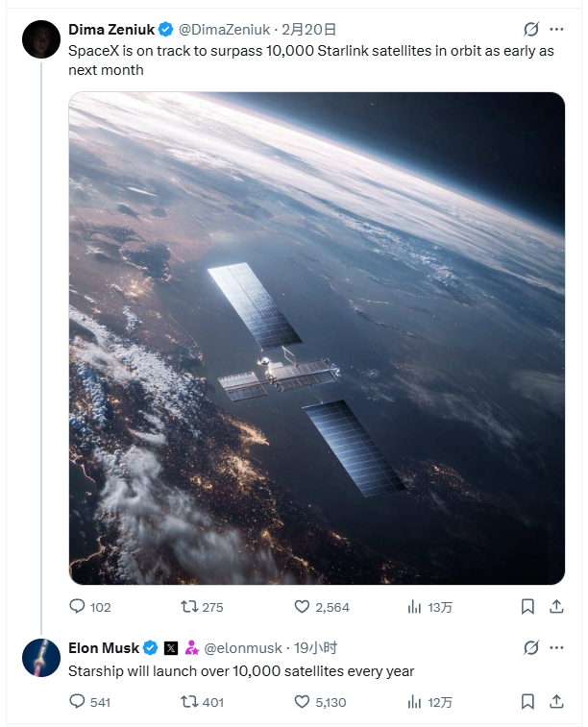This screenshot has width=588, height=727.
Task: Bookmark Dima Zeniuk's tweet
Action: pos(527,607)
